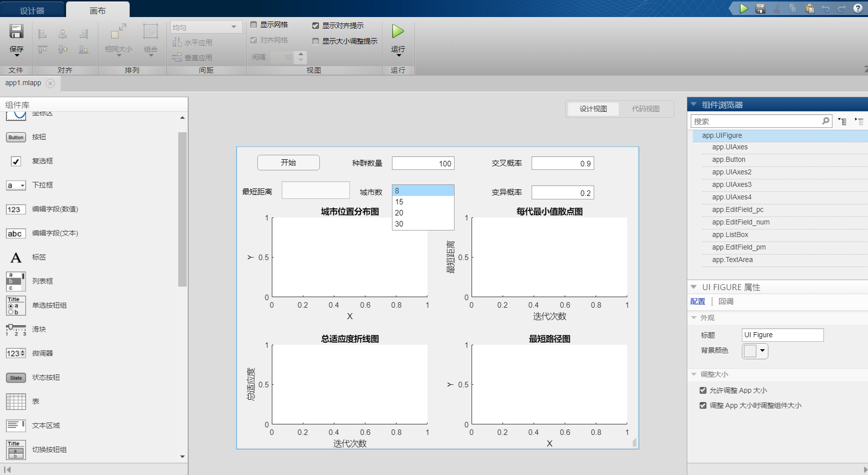Screen dimensions: 868x475
Task: Open the 均匀 spacing dropdown
Action: tap(233, 26)
